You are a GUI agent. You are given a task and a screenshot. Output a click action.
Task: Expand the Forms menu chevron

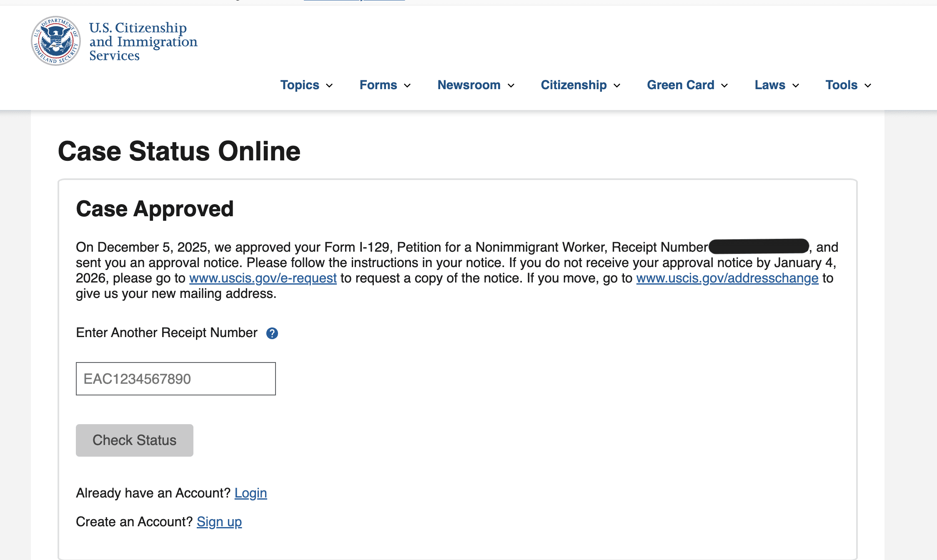(x=407, y=86)
